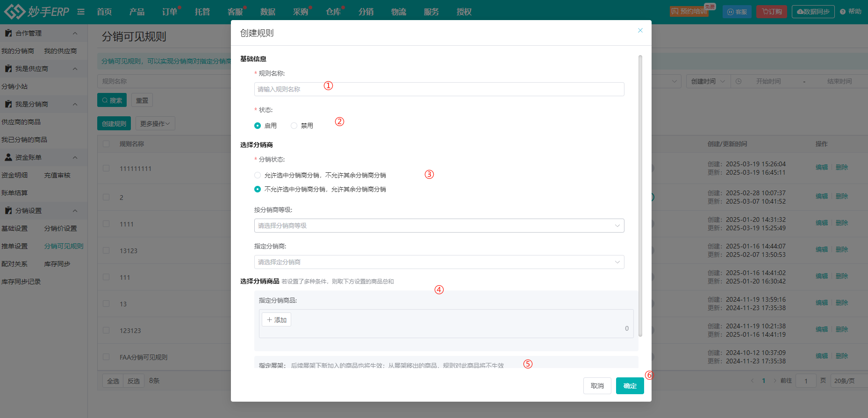Viewport: 868px width, 418px height.
Task: Select 允许选中分销商分销 radio option
Action: [x=258, y=175]
